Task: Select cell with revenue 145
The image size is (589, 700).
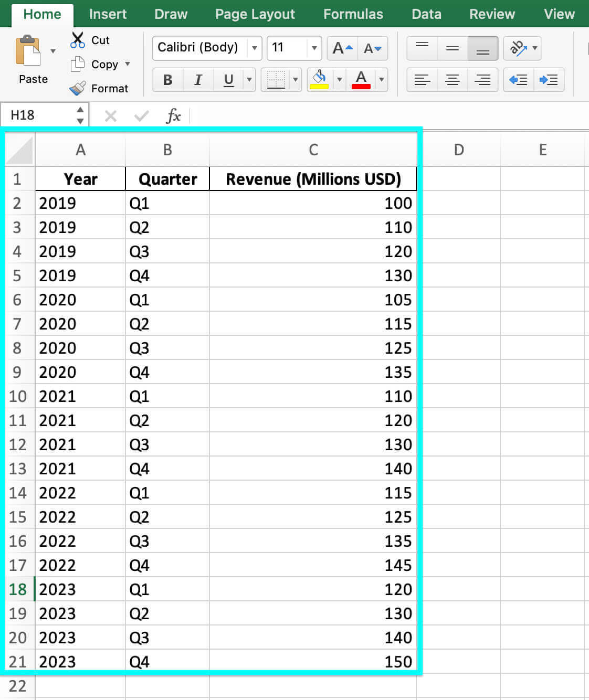Action: (313, 565)
